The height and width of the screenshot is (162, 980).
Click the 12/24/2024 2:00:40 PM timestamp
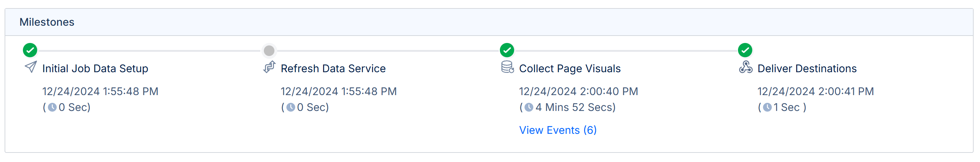point(578,91)
